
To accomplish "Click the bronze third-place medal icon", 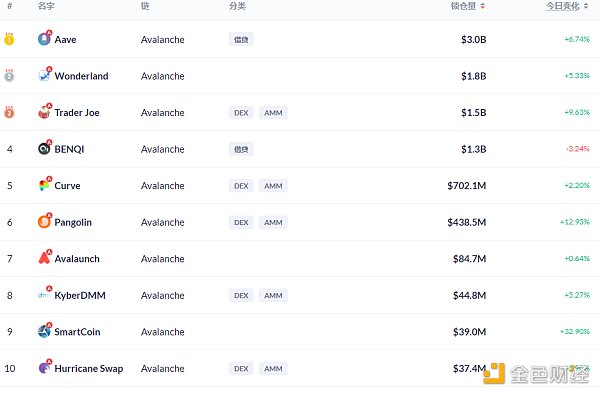I will pyautogui.click(x=9, y=112).
